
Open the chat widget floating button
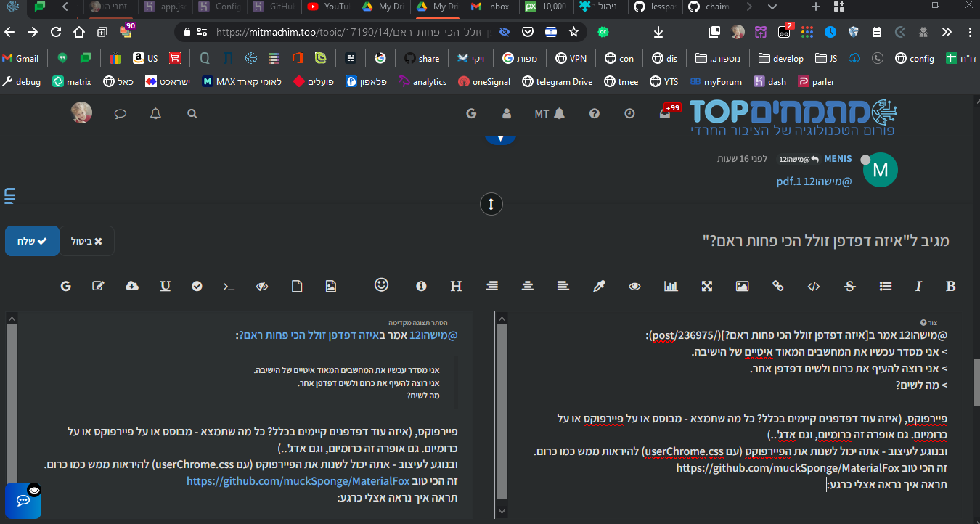point(23,501)
